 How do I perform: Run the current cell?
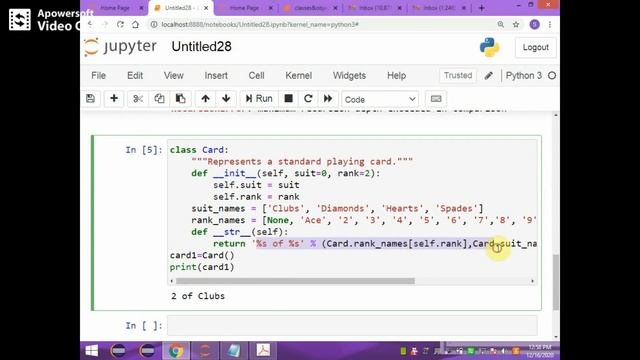[x=259, y=99]
